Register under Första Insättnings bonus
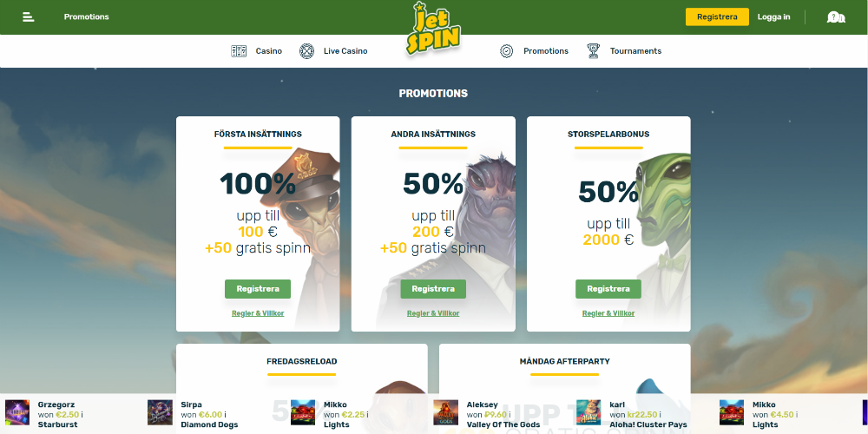Image resolution: width=868 pixels, height=434 pixels. pyautogui.click(x=258, y=289)
